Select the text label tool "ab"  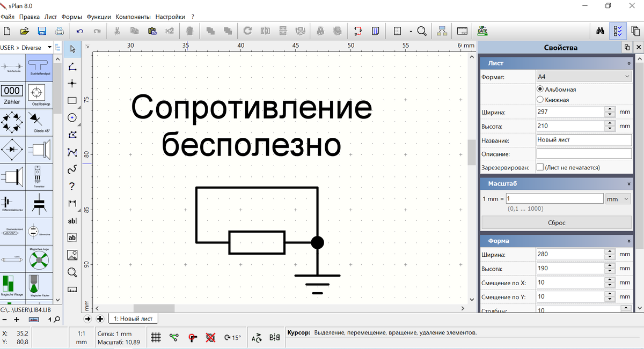(72, 237)
